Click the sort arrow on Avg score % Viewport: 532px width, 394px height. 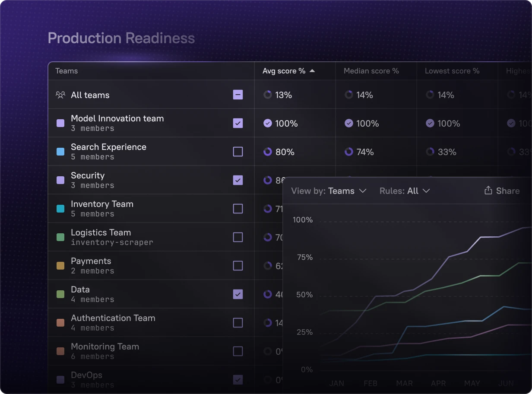(312, 71)
